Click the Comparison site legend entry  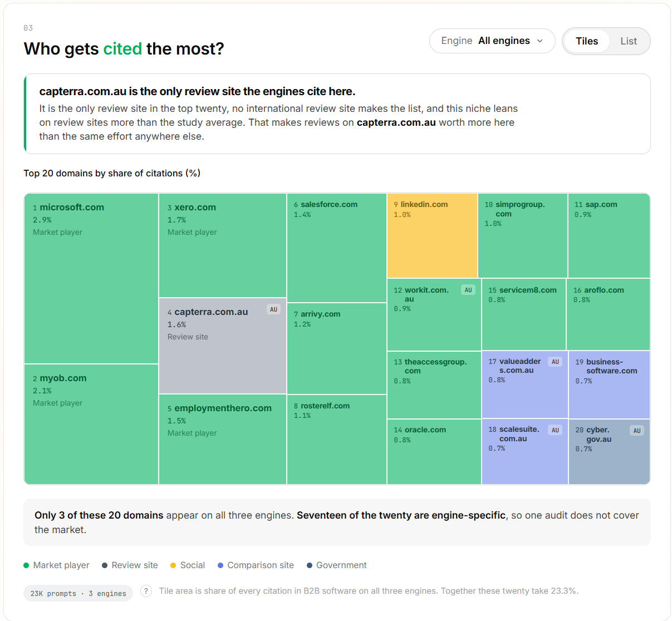[x=256, y=565]
